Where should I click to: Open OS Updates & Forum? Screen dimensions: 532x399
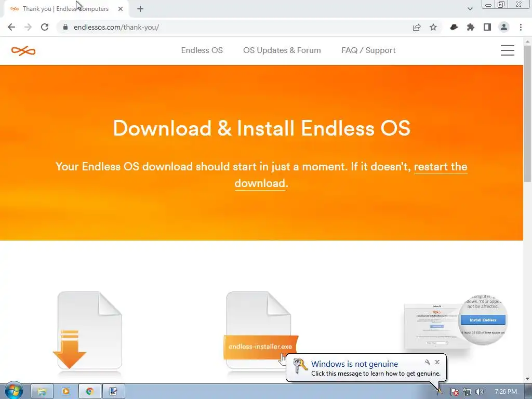pyautogui.click(x=282, y=50)
